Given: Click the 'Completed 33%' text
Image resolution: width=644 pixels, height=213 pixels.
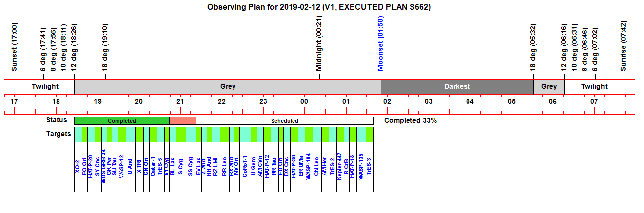Looking at the screenshot, I should click(410, 120).
